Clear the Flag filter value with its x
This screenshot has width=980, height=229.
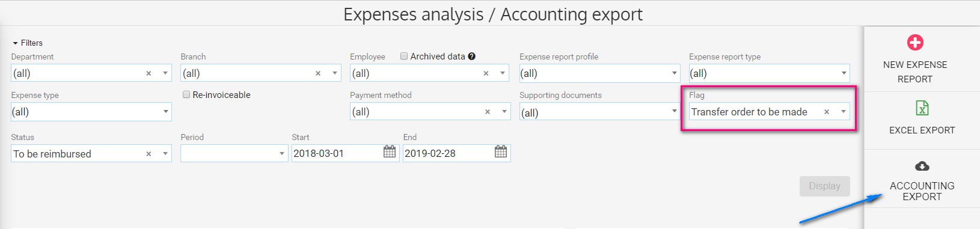827,112
